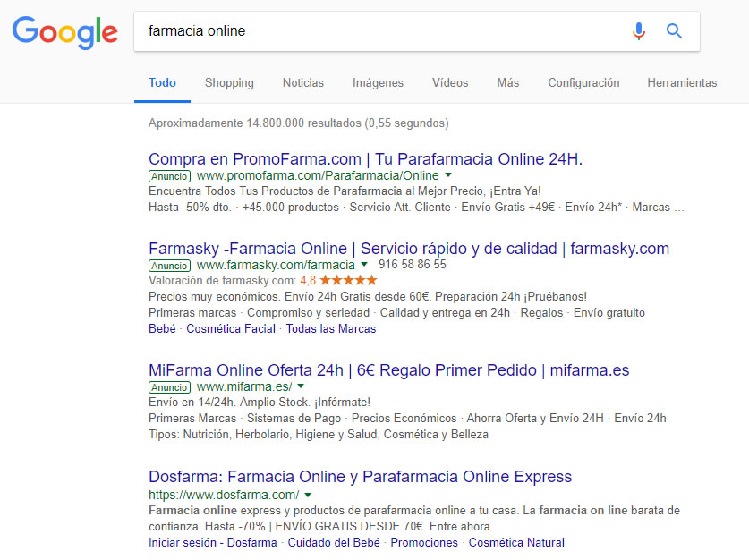The width and height of the screenshot is (749, 560).
Task: Expand the arrow beside www.mifarma.es URL
Action: (x=302, y=386)
